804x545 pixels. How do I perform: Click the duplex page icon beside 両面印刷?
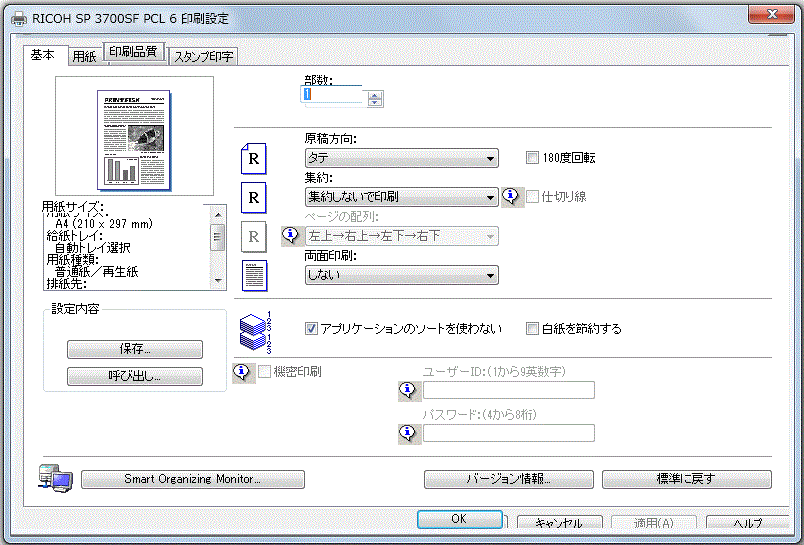coord(254,274)
